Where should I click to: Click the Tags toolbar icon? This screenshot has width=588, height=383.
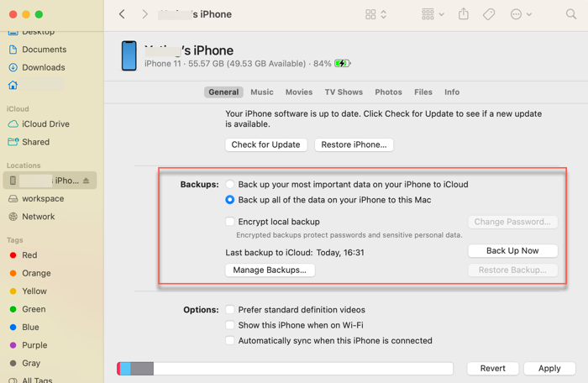[x=489, y=14]
